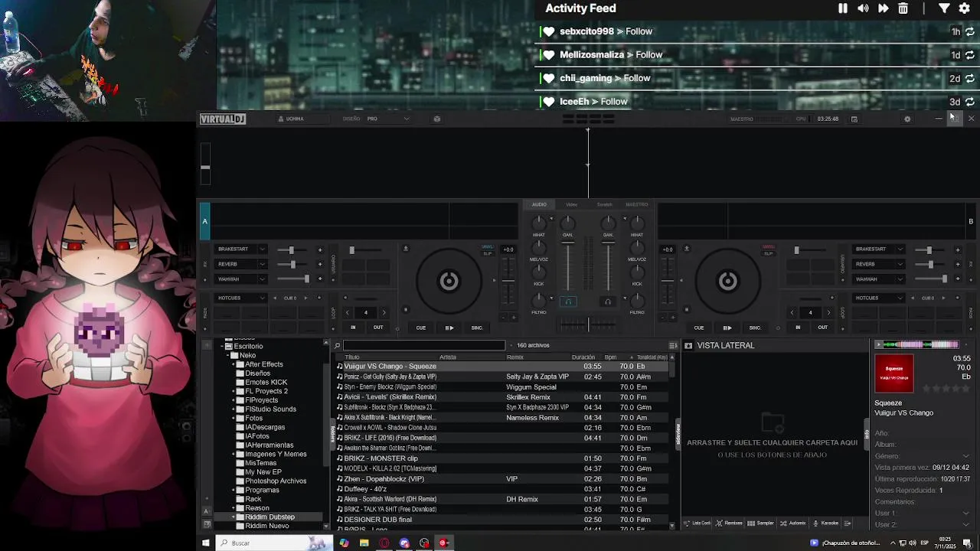Viewport: 980px width, 551px height.
Task: Toggle deck A headphone cue
Action: click(567, 302)
